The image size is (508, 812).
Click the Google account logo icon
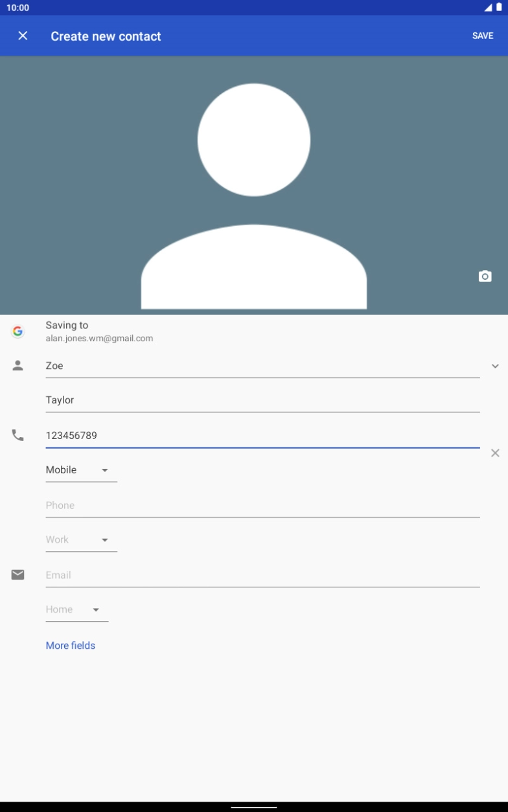pyautogui.click(x=17, y=332)
